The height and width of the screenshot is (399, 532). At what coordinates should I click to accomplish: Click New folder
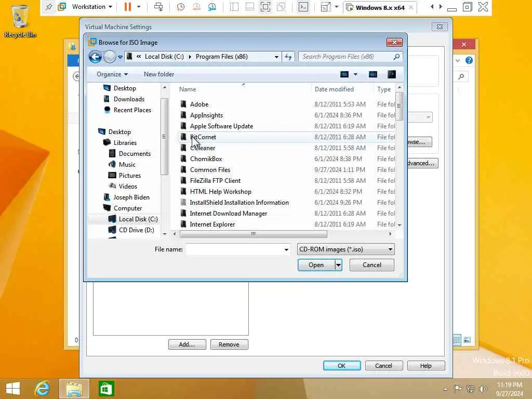159,74
